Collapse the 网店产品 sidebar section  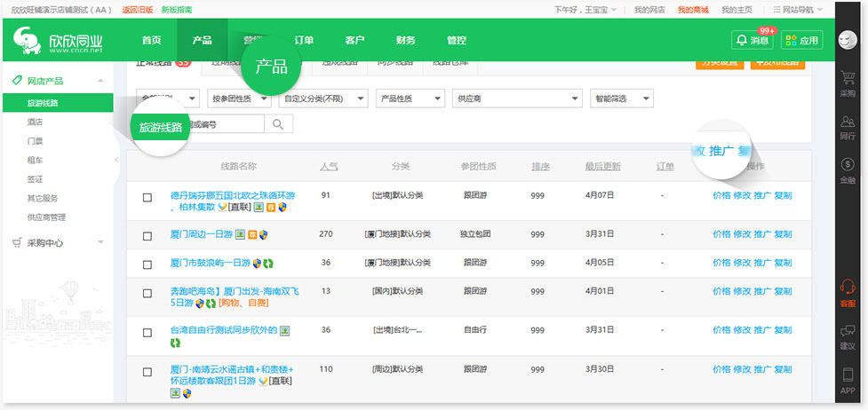(x=100, y=81)
